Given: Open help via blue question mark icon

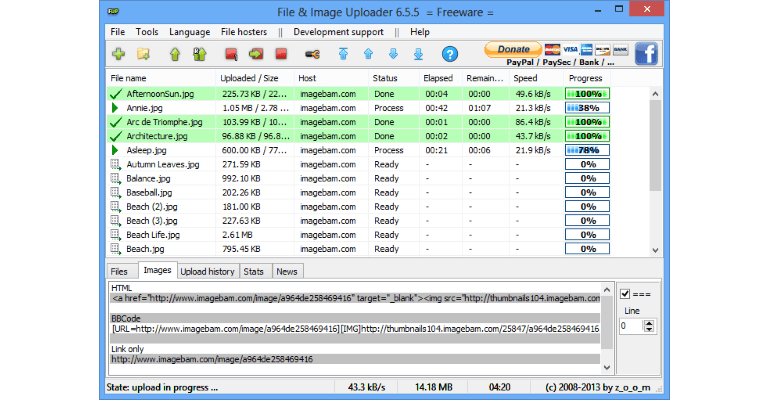Looking at the screenshot, I should coord(449,53).
